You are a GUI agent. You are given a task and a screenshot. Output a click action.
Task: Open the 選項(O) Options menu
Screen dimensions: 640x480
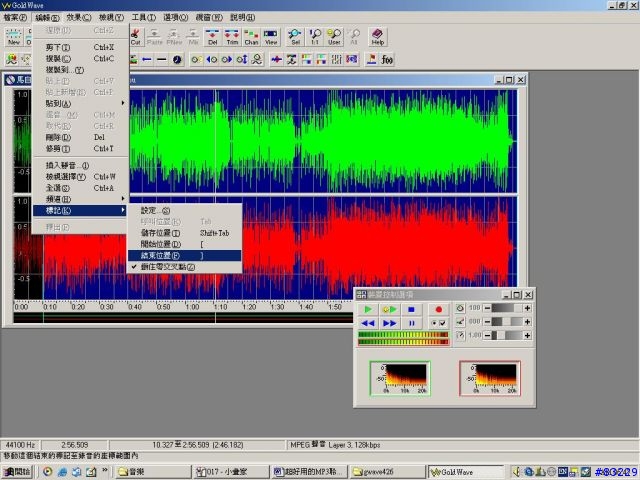[176, 18]
